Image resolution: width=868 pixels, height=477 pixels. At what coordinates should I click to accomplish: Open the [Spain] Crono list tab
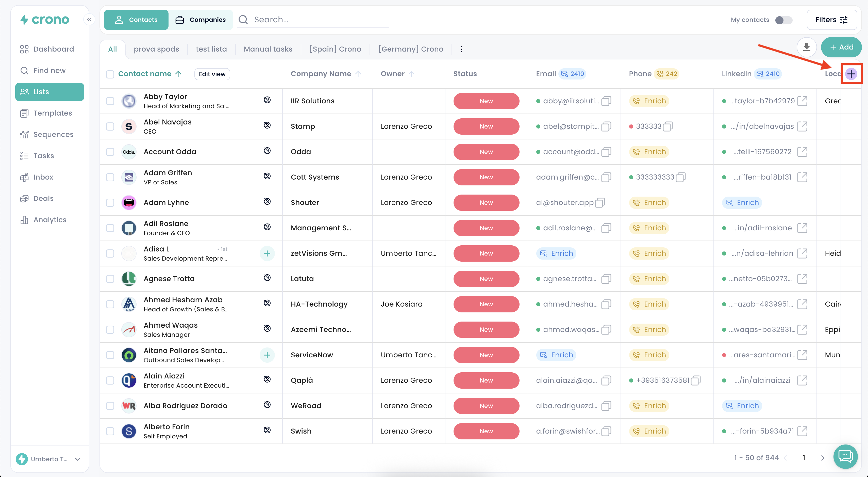335,49
